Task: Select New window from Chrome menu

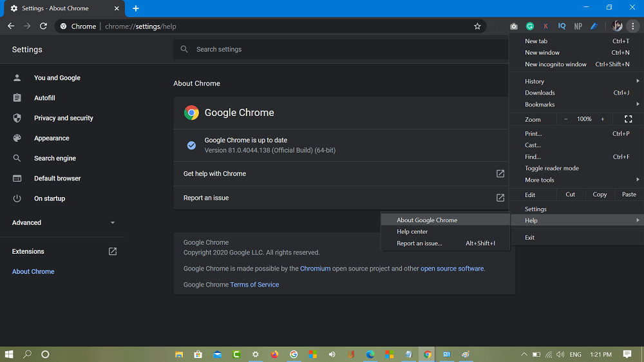Action: click(x=576, y=53)
